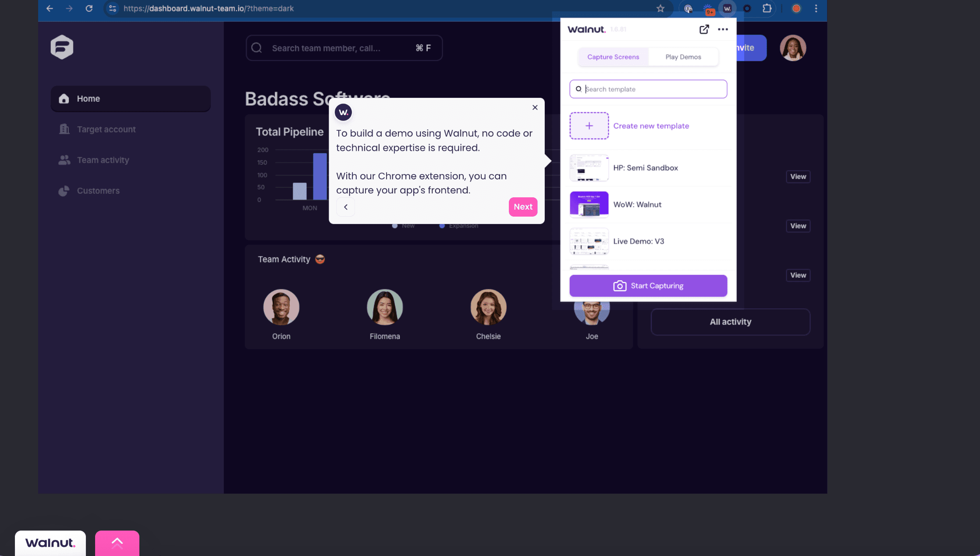The width and height of the screenshot is (980, 556).
Task: Click the browser extensions puzzle icon
Action: tap(767, 8)
